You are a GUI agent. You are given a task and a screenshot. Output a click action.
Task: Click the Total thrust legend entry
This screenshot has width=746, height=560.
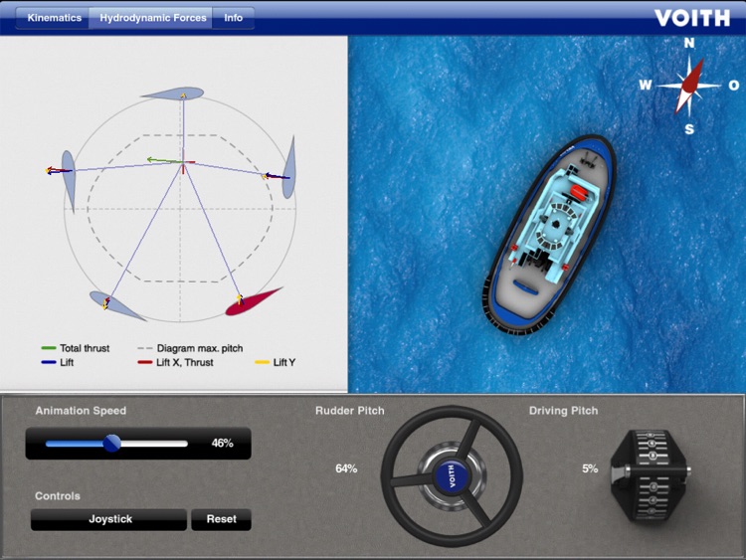pyautogui.click(x=76, y=348)
